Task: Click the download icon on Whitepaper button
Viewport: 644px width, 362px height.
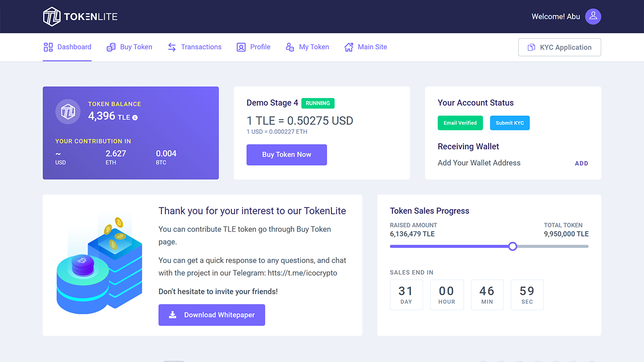Action: tap(173, 315)
